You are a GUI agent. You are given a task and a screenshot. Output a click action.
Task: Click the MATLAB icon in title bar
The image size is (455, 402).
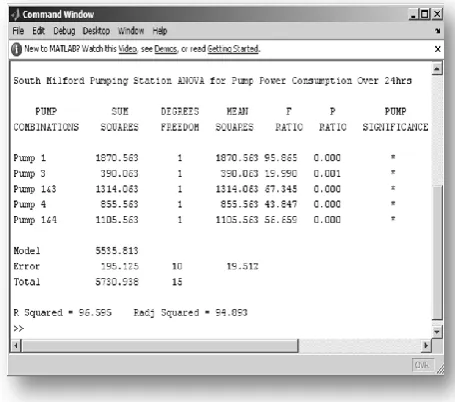pos(15,14)
